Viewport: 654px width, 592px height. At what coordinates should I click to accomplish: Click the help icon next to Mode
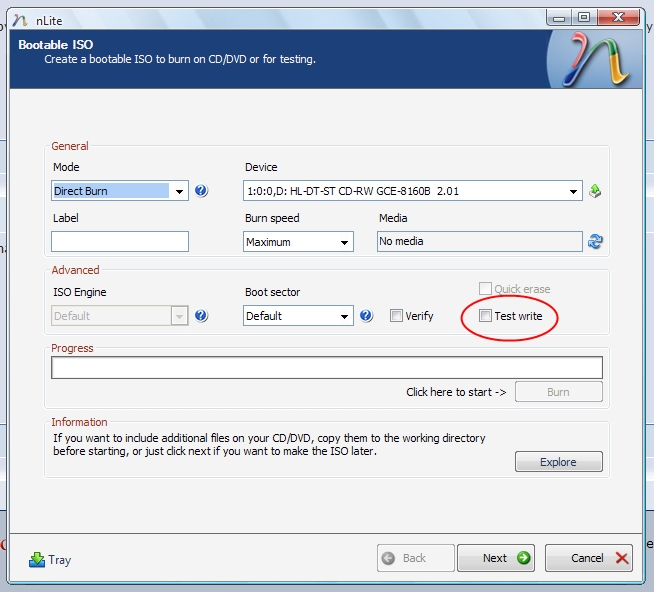201,191
